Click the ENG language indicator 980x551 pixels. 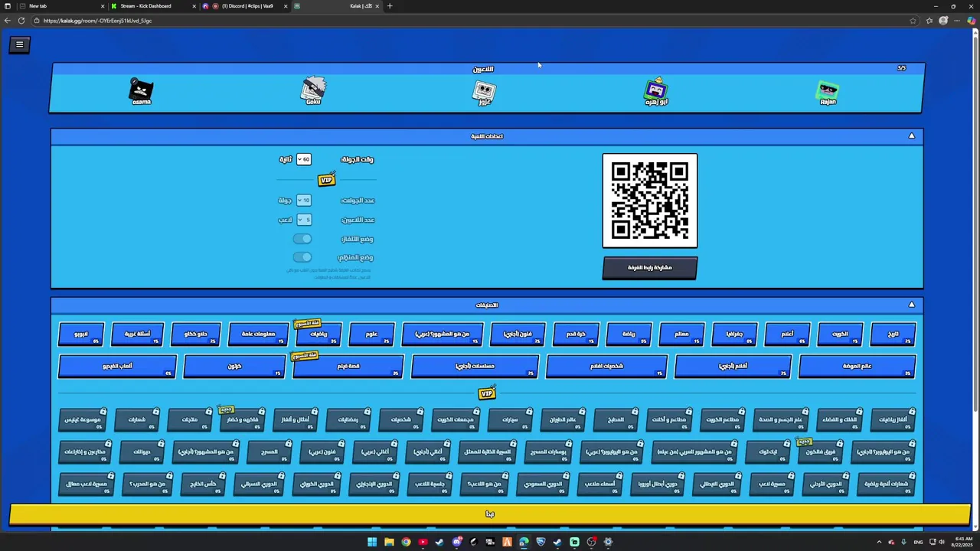click(918, 542)
